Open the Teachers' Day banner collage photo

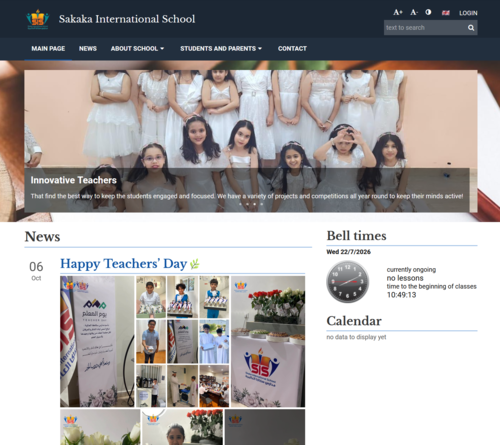(97, 341)
